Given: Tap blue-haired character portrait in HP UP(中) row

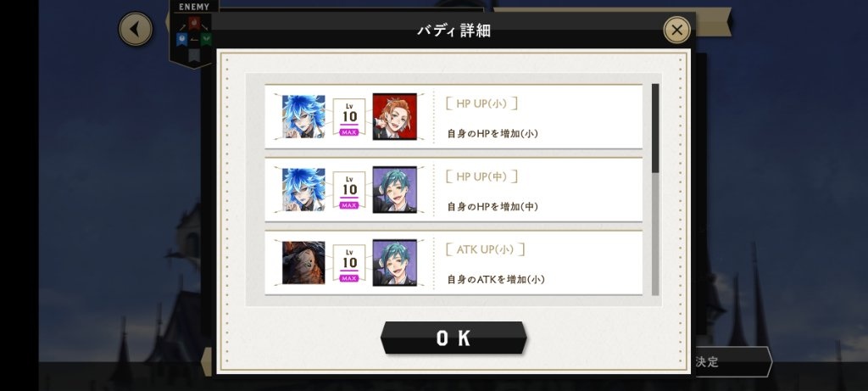Looking at the screenshot, I should pyautogui.click(x=303, y=189).
